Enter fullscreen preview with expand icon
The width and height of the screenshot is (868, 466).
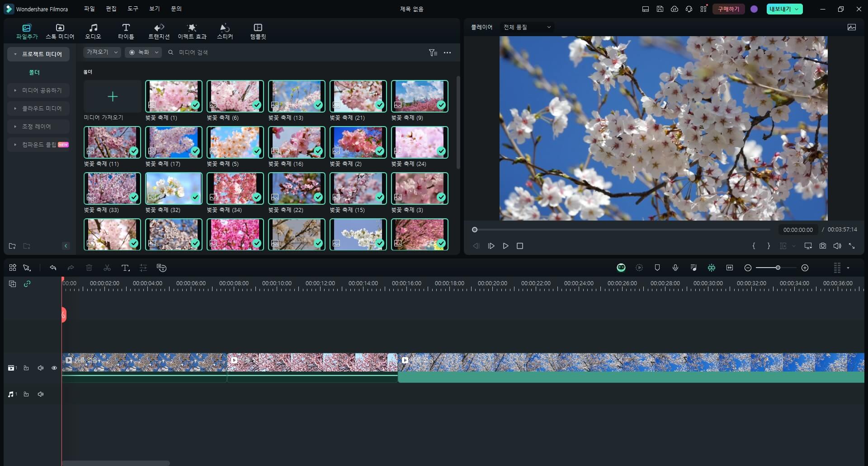point(852,246)
